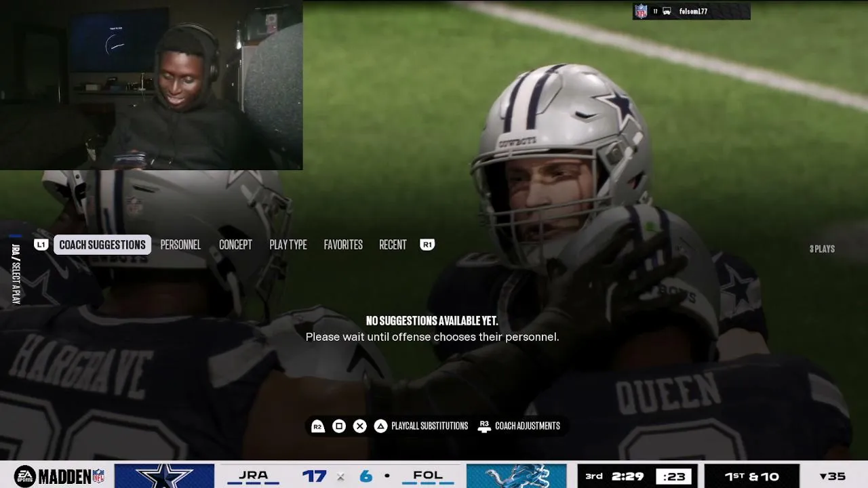Open Playcall Substitutions
This screenshot has width=868, height=488.
(430, 426)
